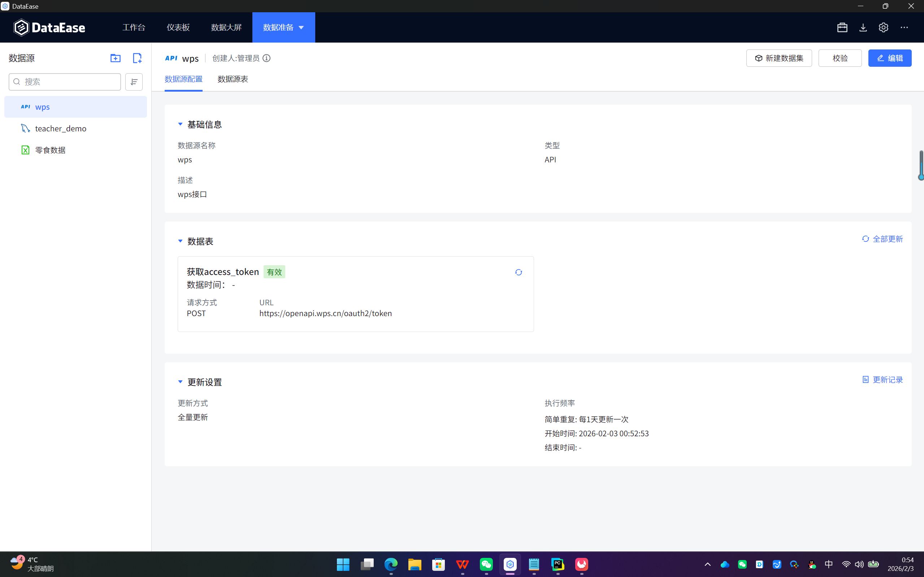Screen dimensions: 924x577
Task: Click the download icon in the top bar
Action: point(863,27)
